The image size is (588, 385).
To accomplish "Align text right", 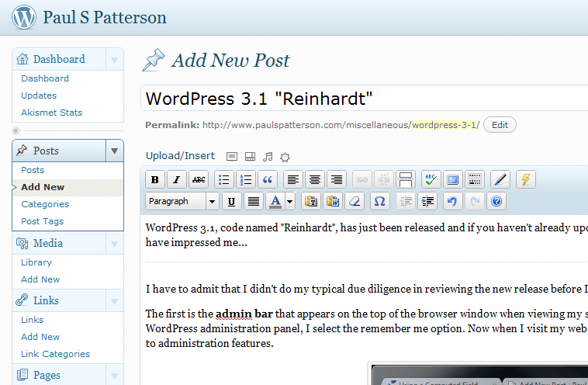I will point(337,180).
